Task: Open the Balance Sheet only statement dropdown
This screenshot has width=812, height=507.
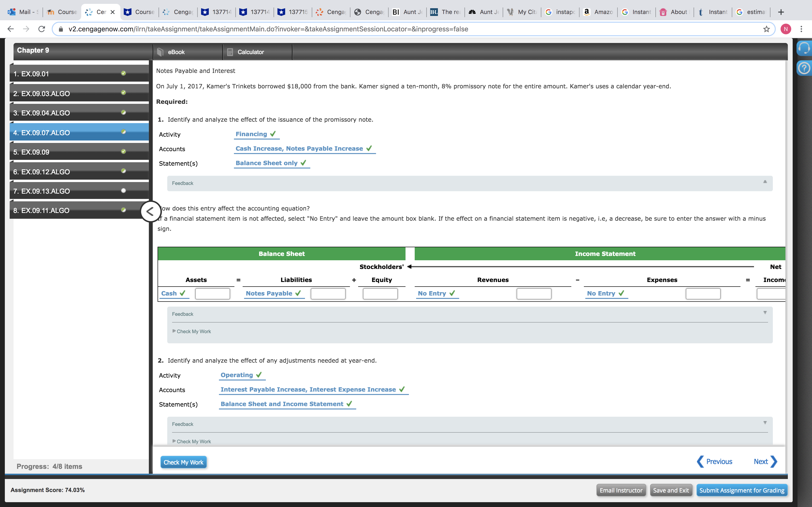Action: [266, 163]
